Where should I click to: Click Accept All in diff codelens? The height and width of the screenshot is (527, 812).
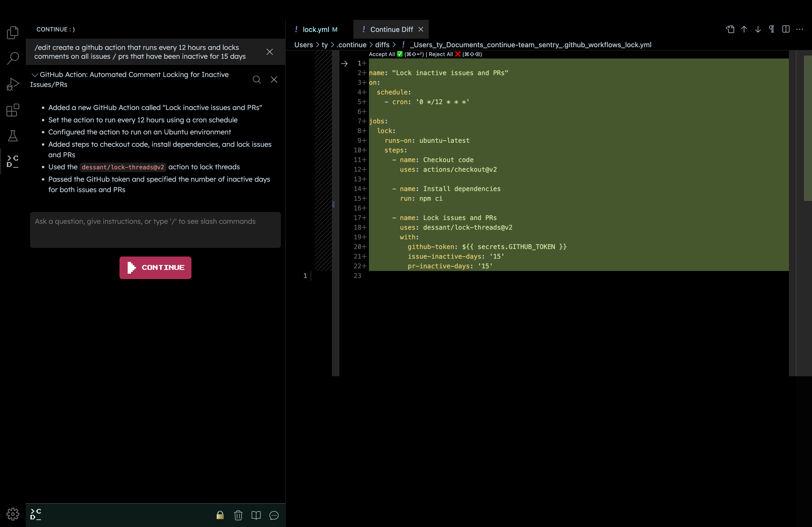tap(382, 54)
